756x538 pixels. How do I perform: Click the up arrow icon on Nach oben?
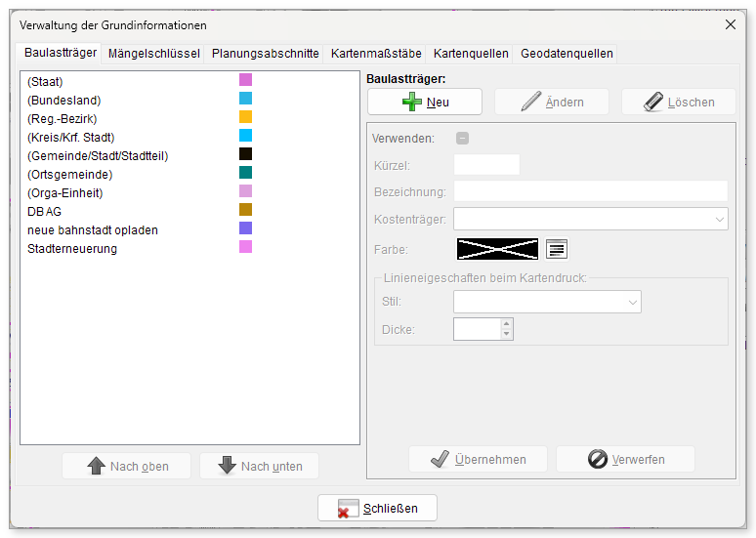tap(96, 466)
